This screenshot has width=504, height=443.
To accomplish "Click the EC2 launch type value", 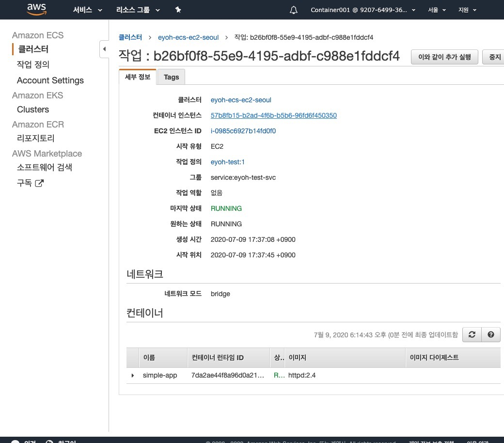I will pyautogui.click(x=217, y=146).
